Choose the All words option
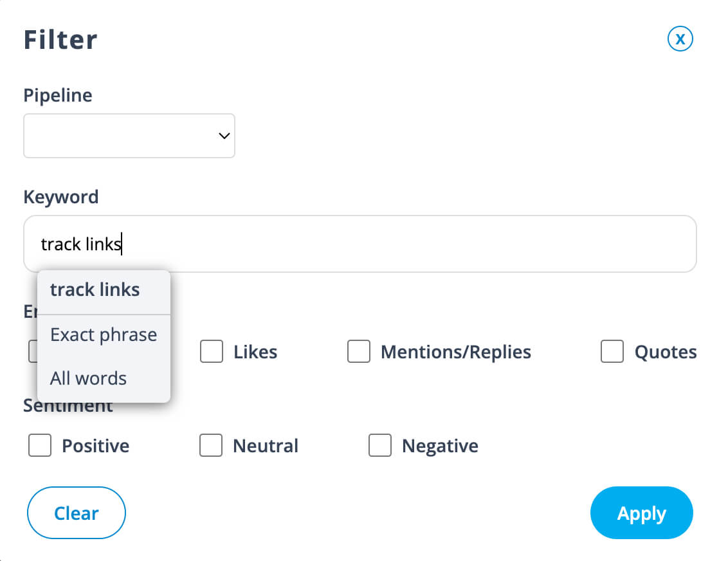The height and width of the screenshot is (561, 728). 89,378
